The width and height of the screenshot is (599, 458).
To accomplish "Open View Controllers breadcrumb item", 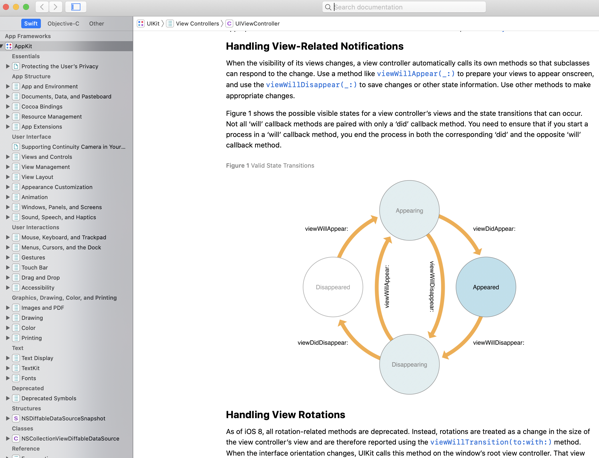I will [197, 24].
